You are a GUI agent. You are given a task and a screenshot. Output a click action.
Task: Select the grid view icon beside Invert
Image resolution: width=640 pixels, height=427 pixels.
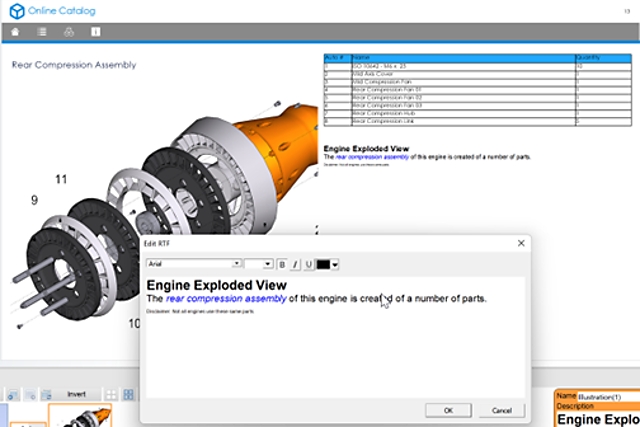tap(111, 395)
